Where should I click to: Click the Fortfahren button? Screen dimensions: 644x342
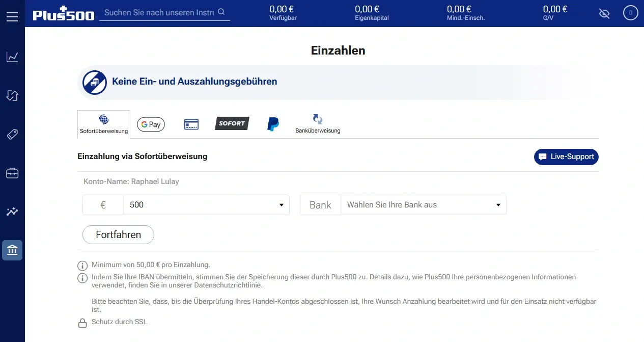[118, 235]
